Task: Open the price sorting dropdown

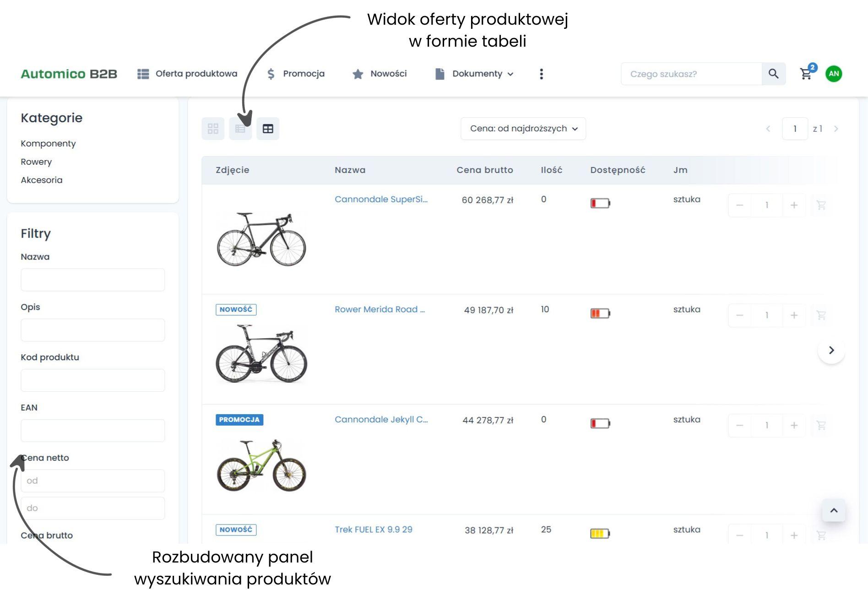Action: [523, 129]
